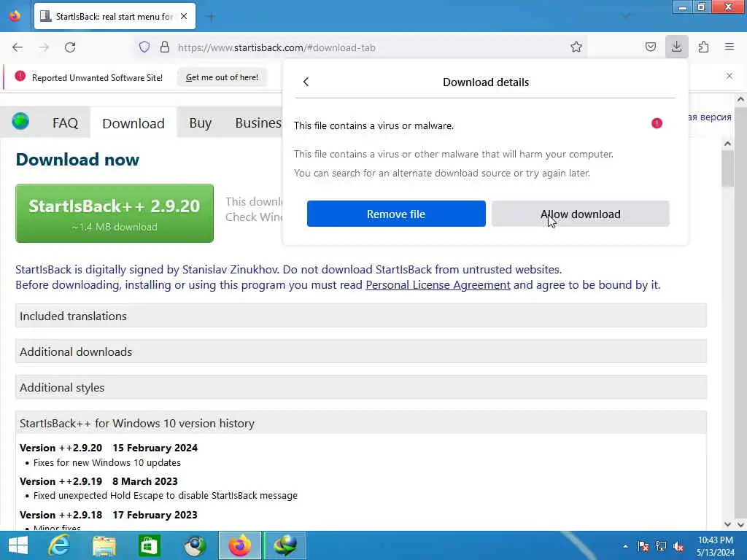This screenshot has width=747, height=560.
Task: Click the Firefox taskbar icon
Action: click(x=239, y=545)
